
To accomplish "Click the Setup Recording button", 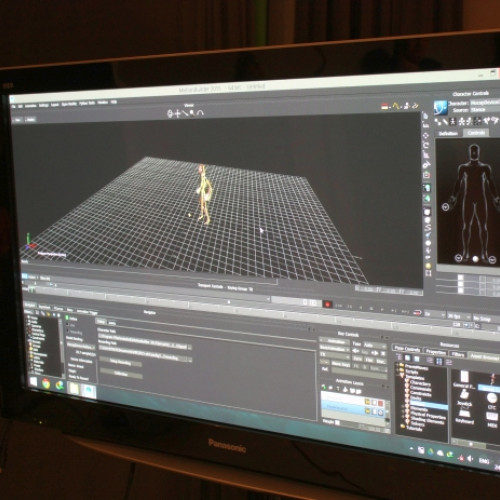I will coord(121,362).
